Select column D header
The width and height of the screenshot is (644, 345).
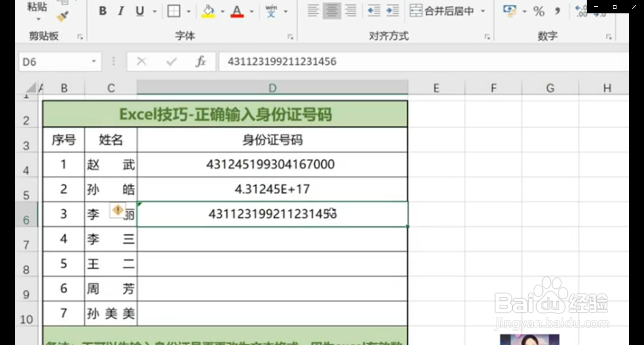tap(272, 88)
